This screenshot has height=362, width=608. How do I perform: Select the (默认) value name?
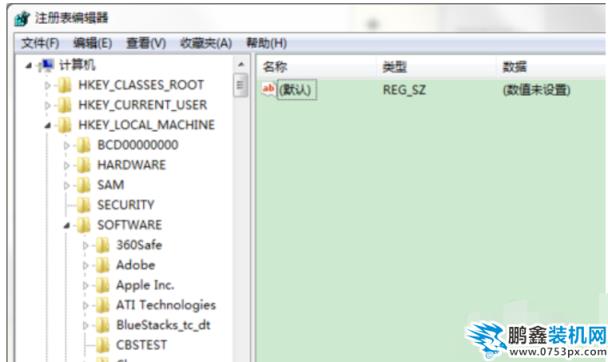(x=297, y=90)
